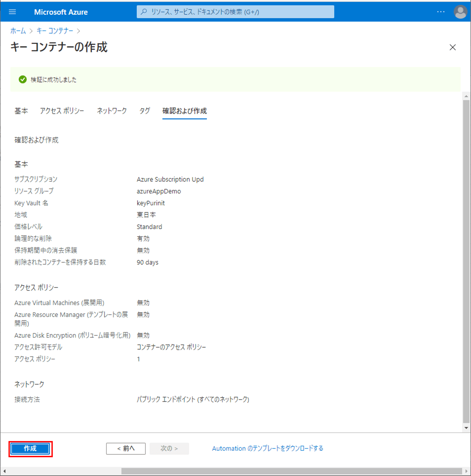Click the pricing tier value Standard
The width and height of the screenshot is (471, 476).
click(x=149, y=227)
